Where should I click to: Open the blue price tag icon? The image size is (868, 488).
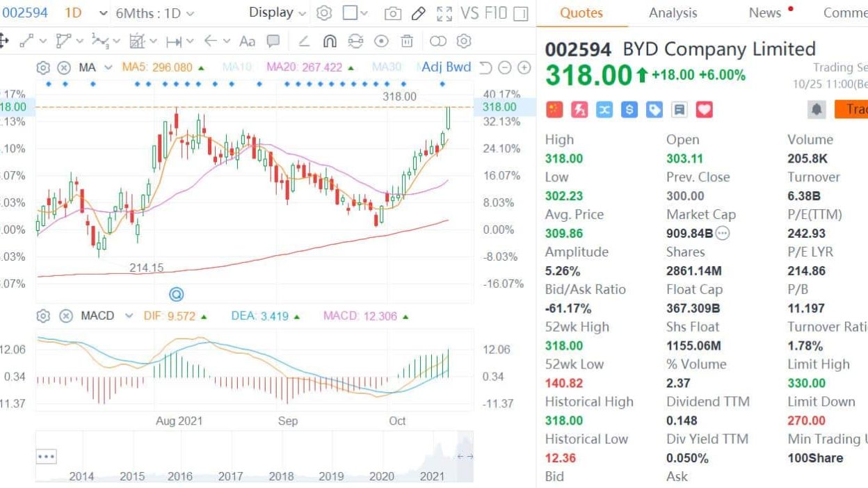tap(654, 110)
